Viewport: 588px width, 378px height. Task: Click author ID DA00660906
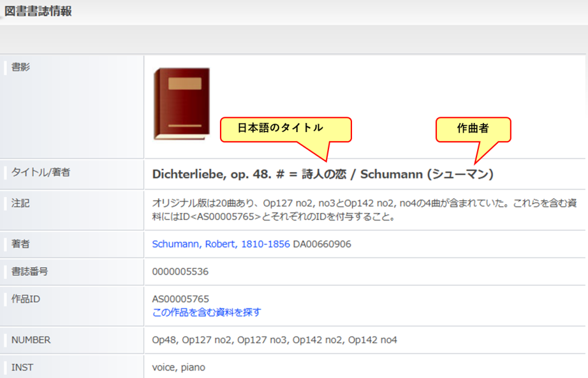(x=322, y=244)
